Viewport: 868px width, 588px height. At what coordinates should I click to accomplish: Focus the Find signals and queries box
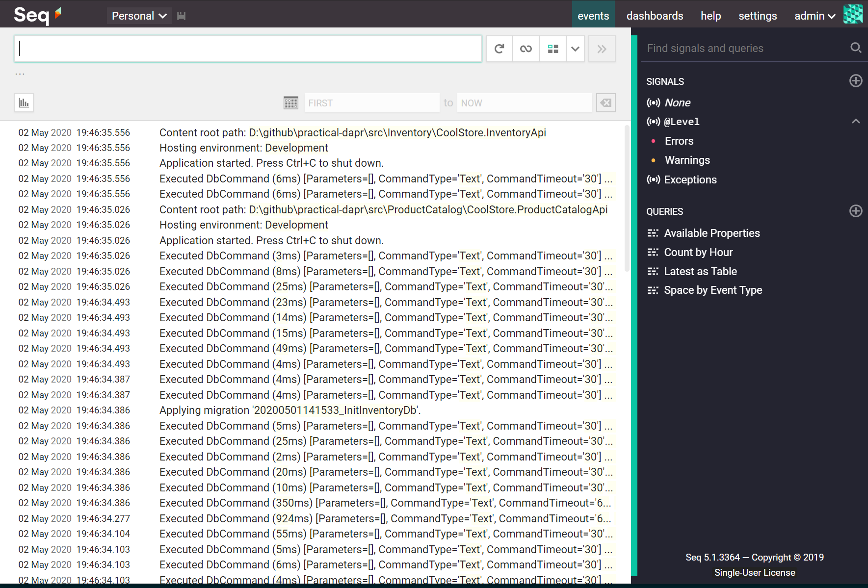[x=746, y=48]
